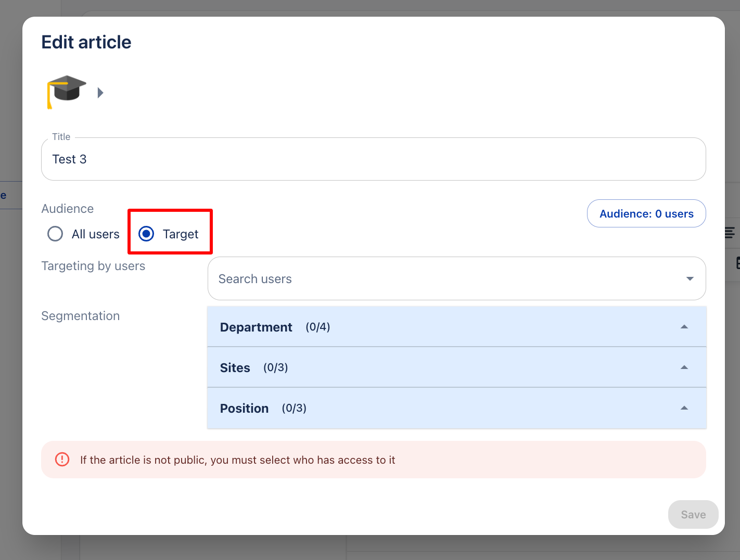Click the access warning message banner text
This screenshot has height=560, width=740.
coord(237,460)
